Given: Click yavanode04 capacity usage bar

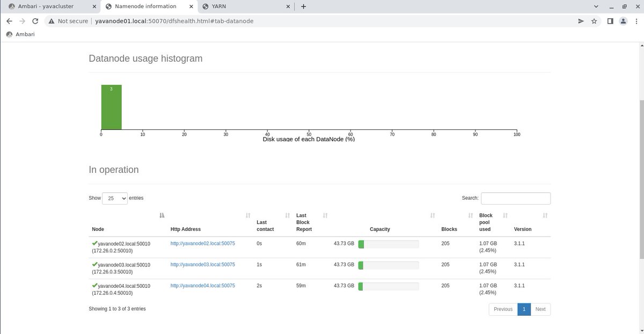Looking at the screenshot, I should [389, 286].
